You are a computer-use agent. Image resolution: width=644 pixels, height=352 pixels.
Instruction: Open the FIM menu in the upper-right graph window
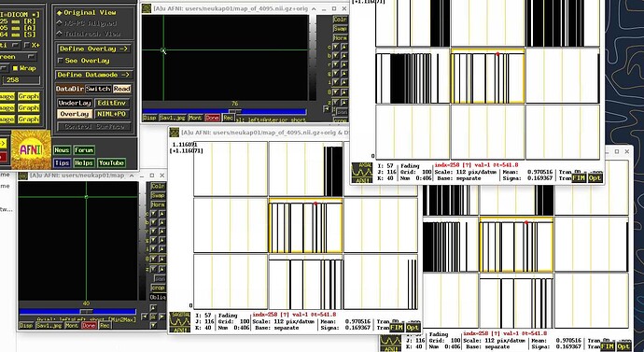coord(579,177)
